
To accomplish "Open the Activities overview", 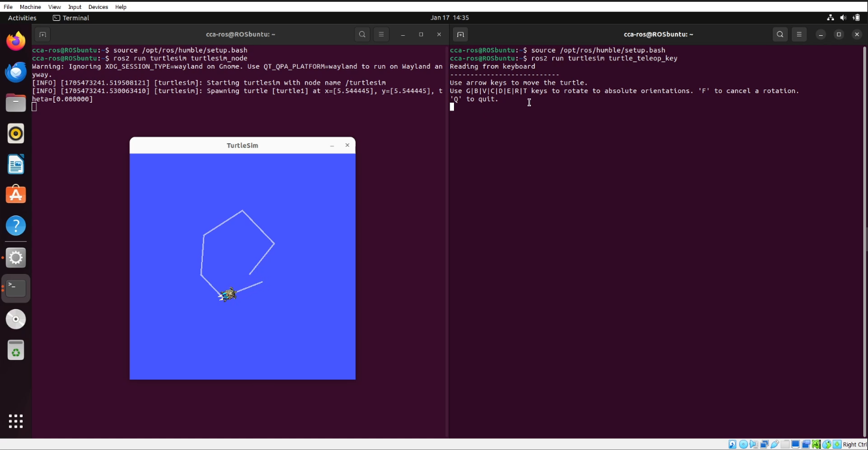I will coord(22,18).
